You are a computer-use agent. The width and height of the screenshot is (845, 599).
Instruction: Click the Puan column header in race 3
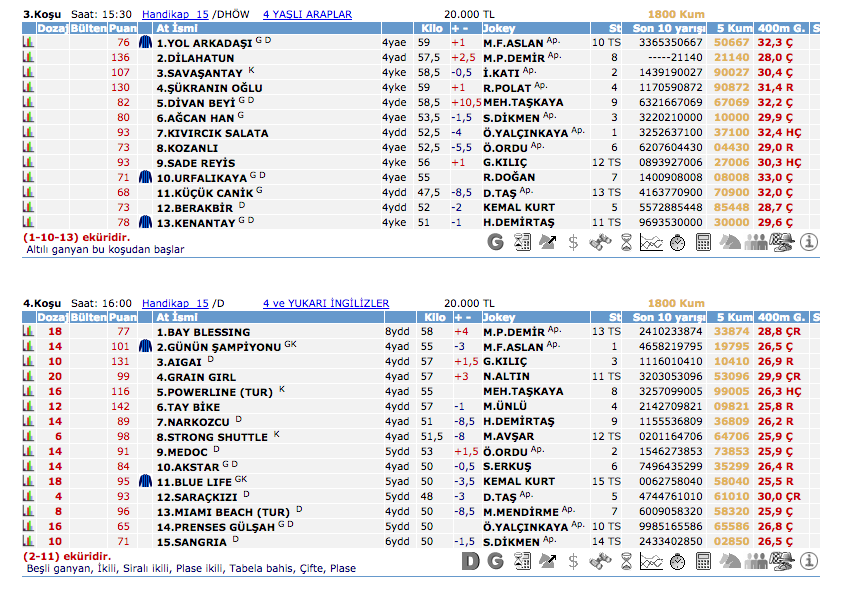122,29
